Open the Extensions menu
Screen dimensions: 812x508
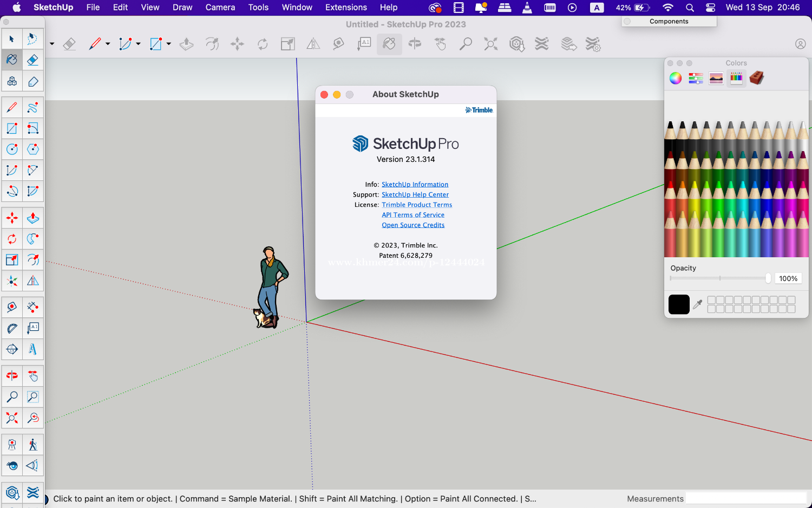[346, 8]
